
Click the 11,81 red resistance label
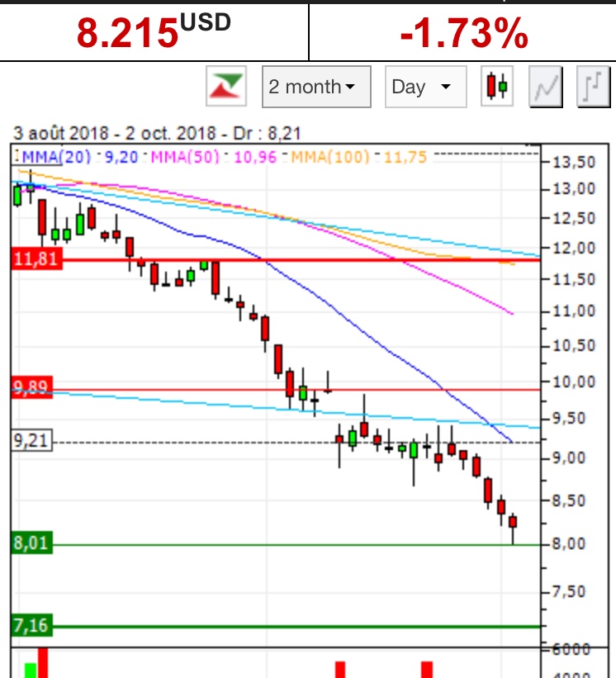click(x=36, y=259)
